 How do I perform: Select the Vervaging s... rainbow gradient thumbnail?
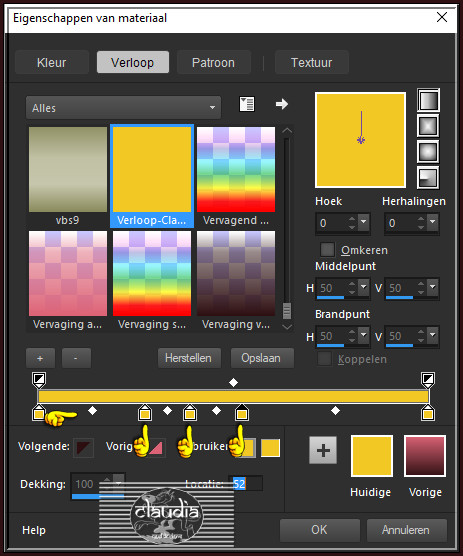tap(152, 273)
